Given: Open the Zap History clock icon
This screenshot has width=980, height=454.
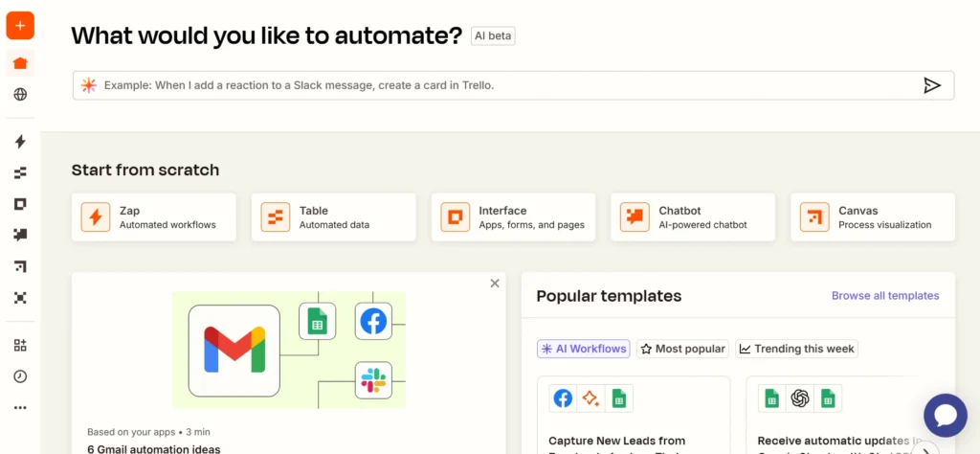Looking at the screenshot, I should click(20, 376).
